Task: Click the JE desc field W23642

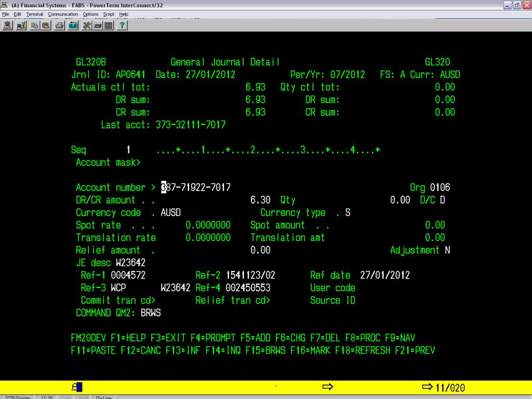Action: [130, 262]
